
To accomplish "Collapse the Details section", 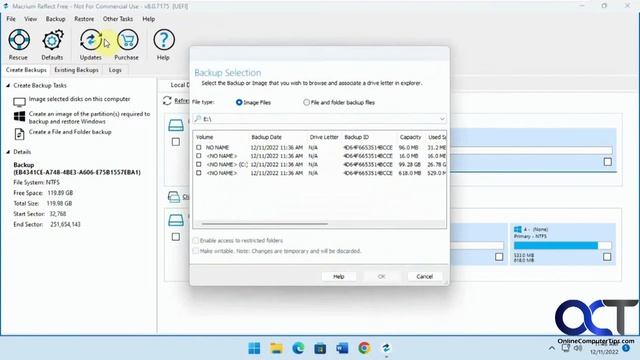I will [8, 152].
